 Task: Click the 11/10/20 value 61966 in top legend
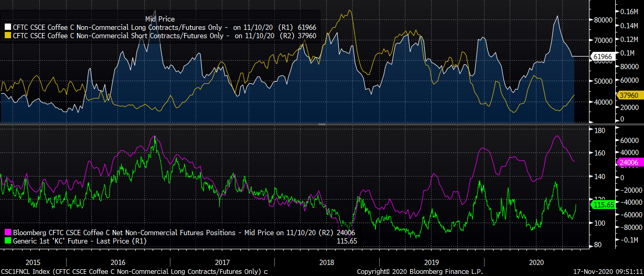[x=307, y=27]
